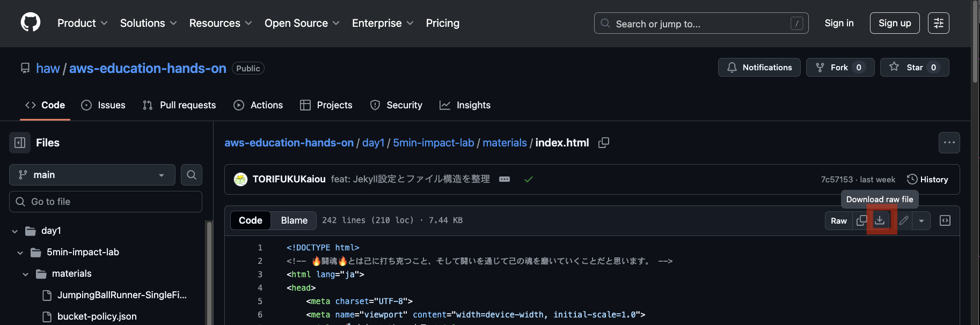Screen dimensions: 980x325
Task: Click the file tree scrollbar
Action: [x=209, y=272]
